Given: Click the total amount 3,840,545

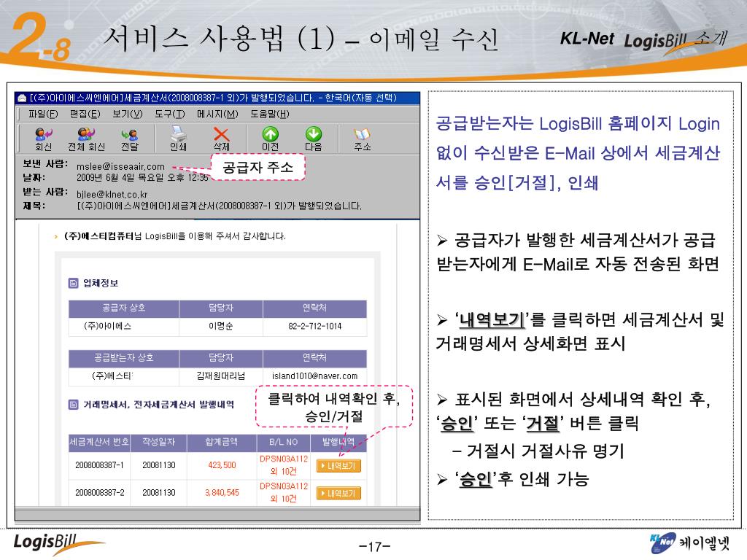Looking at the screenshot, I should pos(222,492).
